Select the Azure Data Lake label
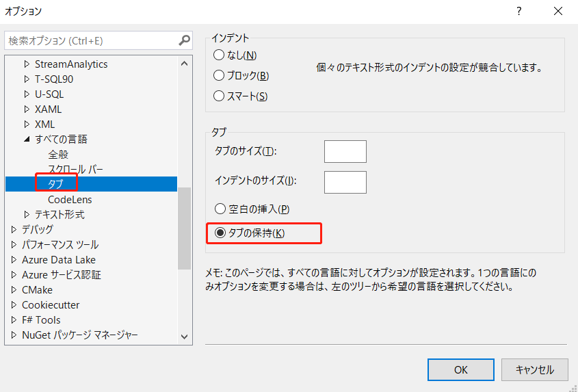 click(59, 259)
